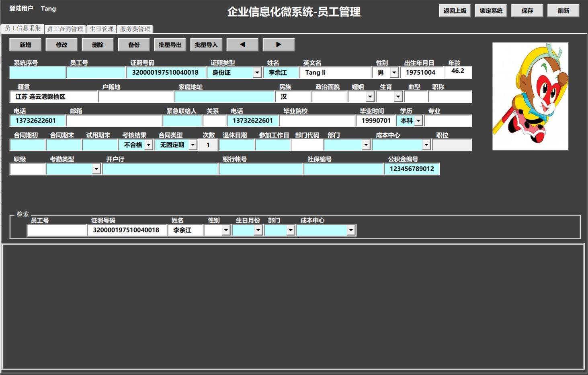Click the 员工号 search input field
Image resolution: width=588 pixels, height=375 pixels.
(56, 230)
